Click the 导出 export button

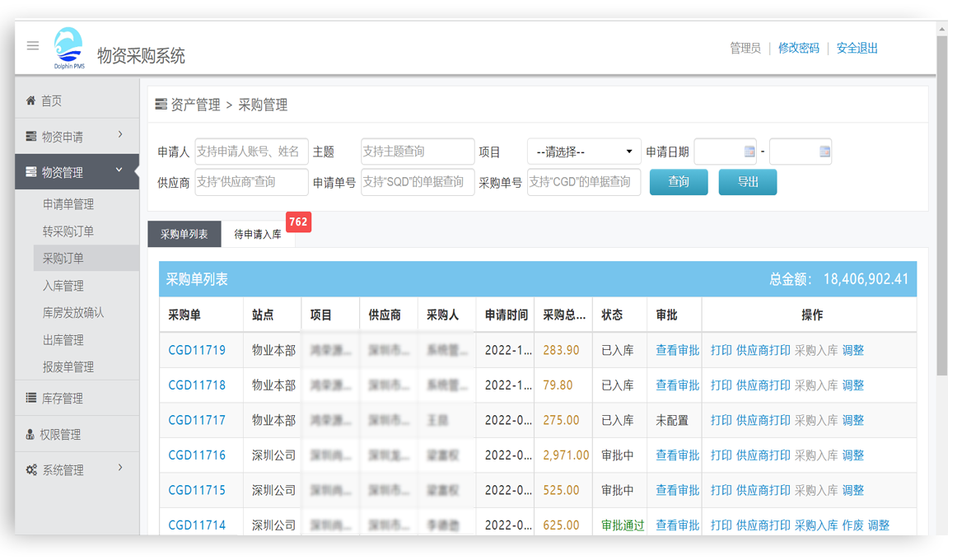(747, 182)
